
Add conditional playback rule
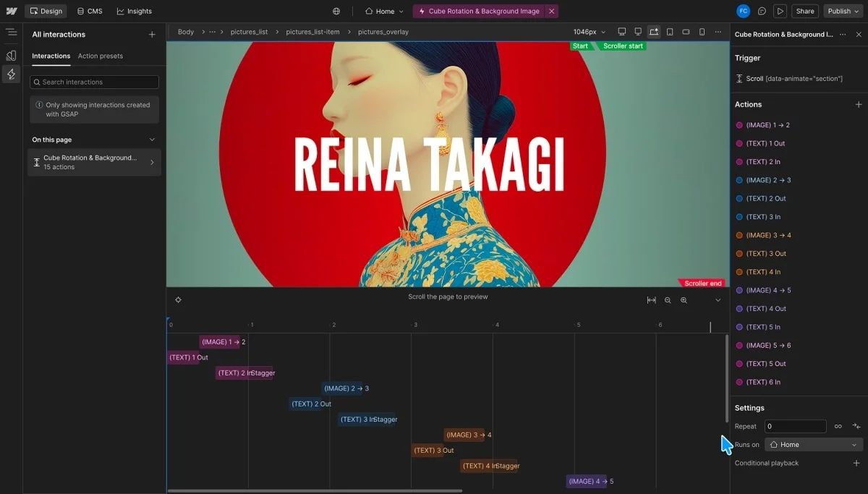(x=857, y=463)
